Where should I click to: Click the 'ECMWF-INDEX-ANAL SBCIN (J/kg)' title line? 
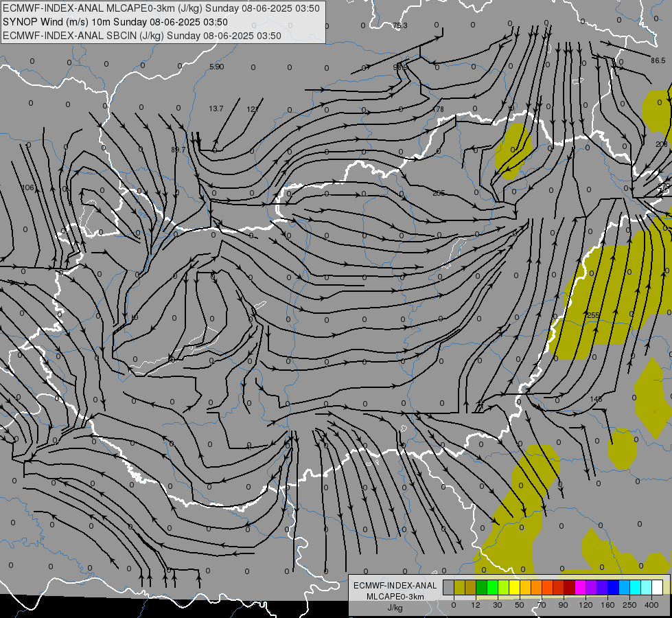pos(84,36)
